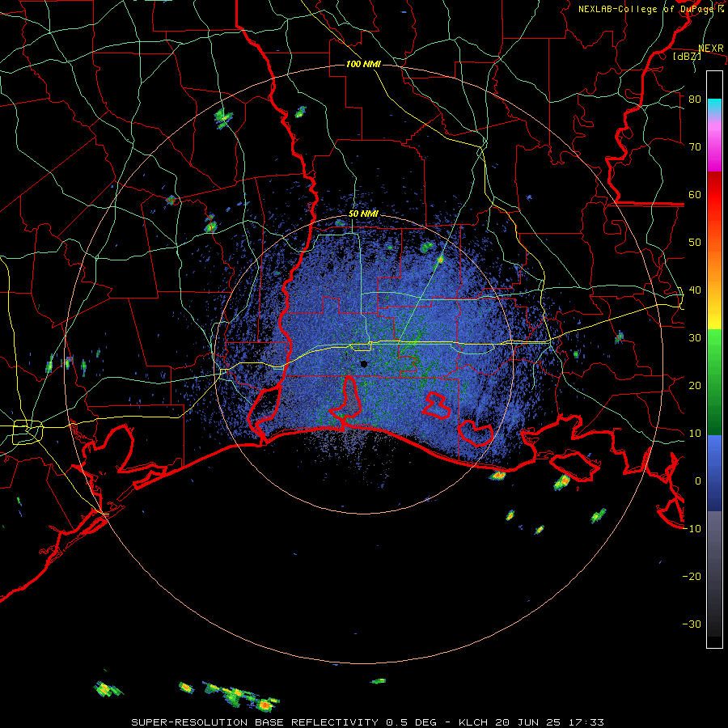728x728 pixels.
Task: Click the -20 value on the dBZ scale
Action: (692, 577)
